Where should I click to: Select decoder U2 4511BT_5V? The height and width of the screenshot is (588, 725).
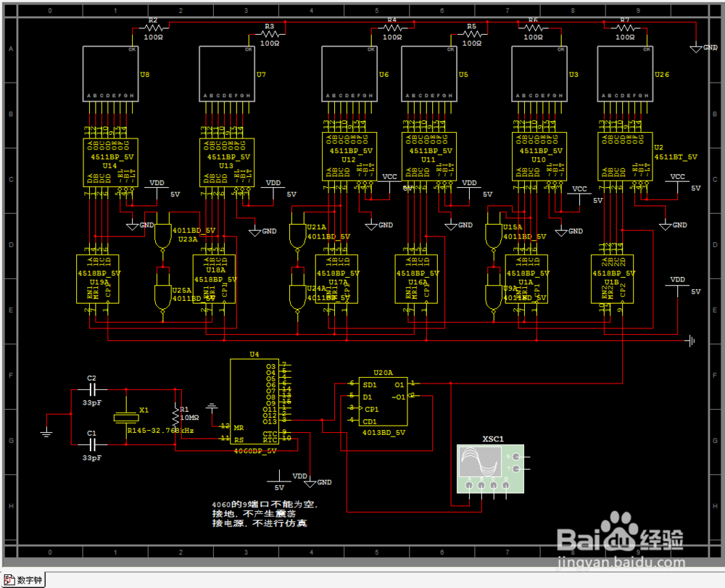[625, 157]
